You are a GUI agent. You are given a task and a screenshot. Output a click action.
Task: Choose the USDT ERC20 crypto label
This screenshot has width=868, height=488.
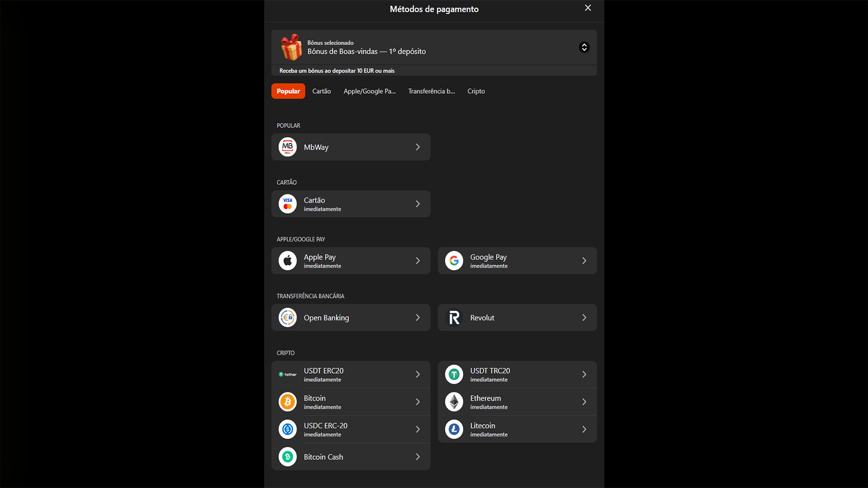[x=324, y=371]
